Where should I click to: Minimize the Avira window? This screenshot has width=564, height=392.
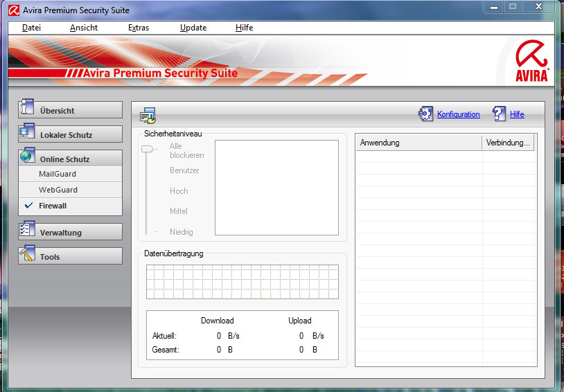point(494,6)
